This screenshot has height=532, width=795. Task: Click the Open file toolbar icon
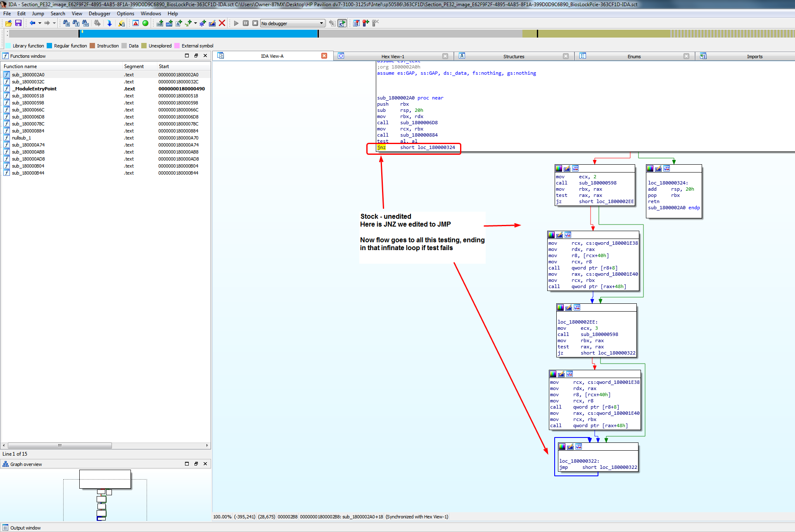pyautogui.click(x=8, y=23)
